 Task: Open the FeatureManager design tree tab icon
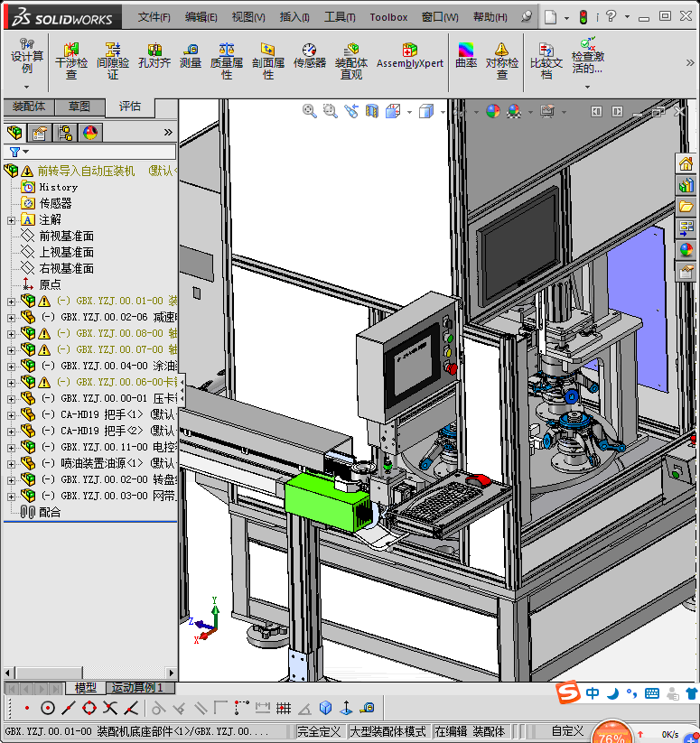click(14, 133)
